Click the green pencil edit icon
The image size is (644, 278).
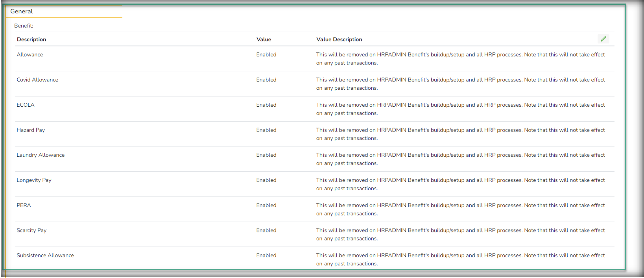(x=603, y=39)
